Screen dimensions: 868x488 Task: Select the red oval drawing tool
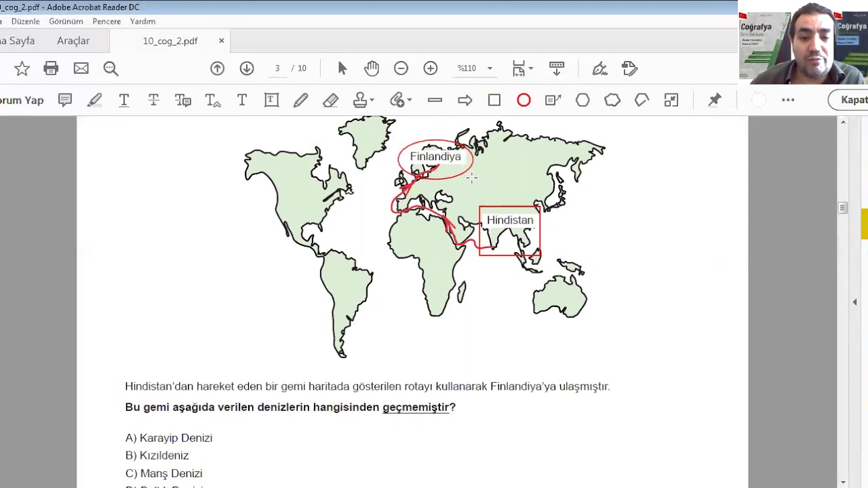point(524,100)
